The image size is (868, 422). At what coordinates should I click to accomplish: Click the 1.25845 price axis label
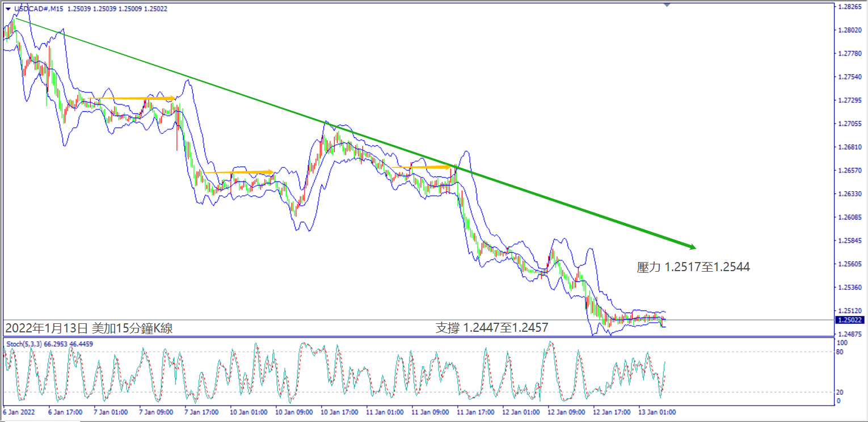(x=849, y=241)
